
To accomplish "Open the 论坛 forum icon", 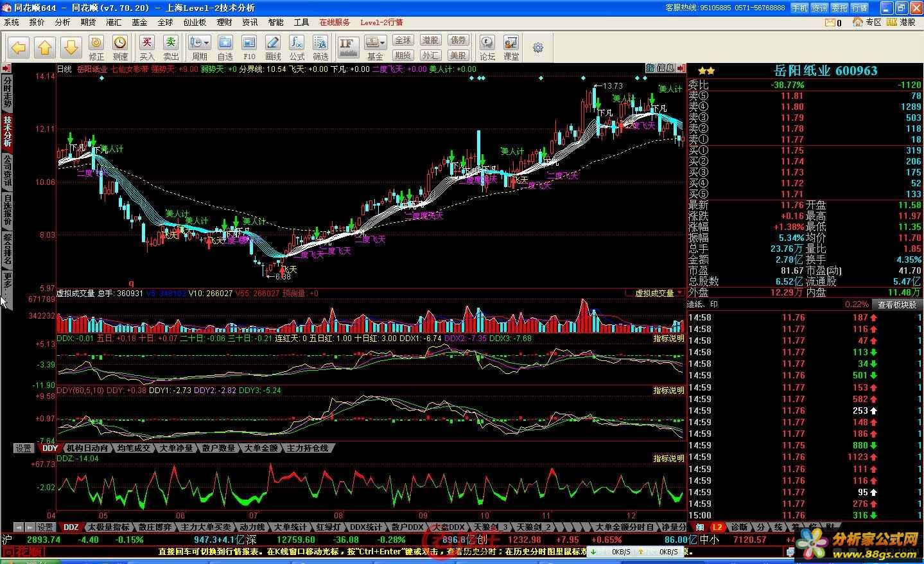I will pos(488,48).
